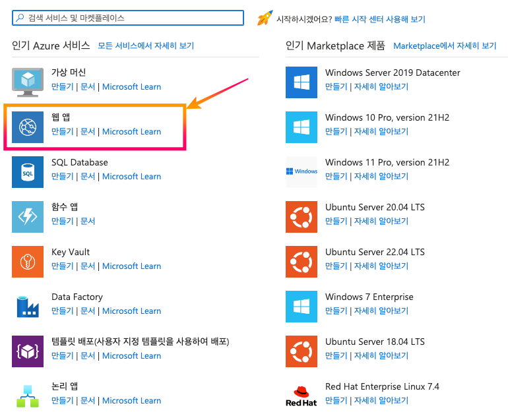Screen dimensions: 508x420
Task: Click 만들기 for Ubuntu Server 22.04 LTS
Action: click(336, 266)
